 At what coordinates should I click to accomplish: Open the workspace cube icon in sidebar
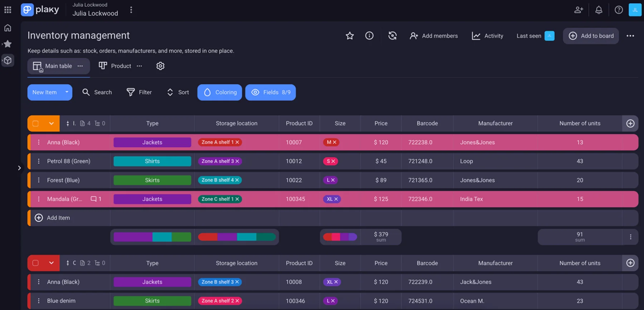click(x=8, y=60)
